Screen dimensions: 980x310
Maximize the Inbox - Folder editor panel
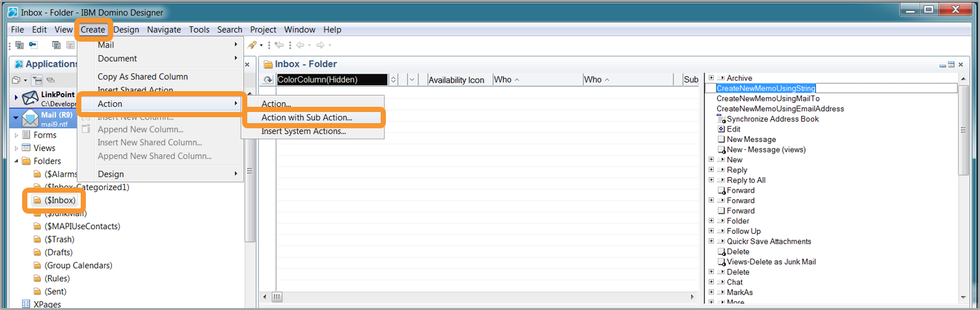click(951, 64)
